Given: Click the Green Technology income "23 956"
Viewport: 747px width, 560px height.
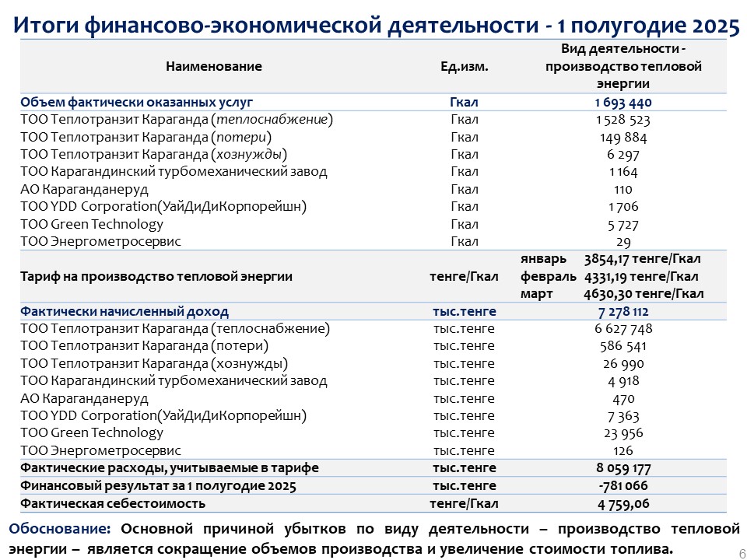Looking at the screenshot, I should click(x=623, y=433).
